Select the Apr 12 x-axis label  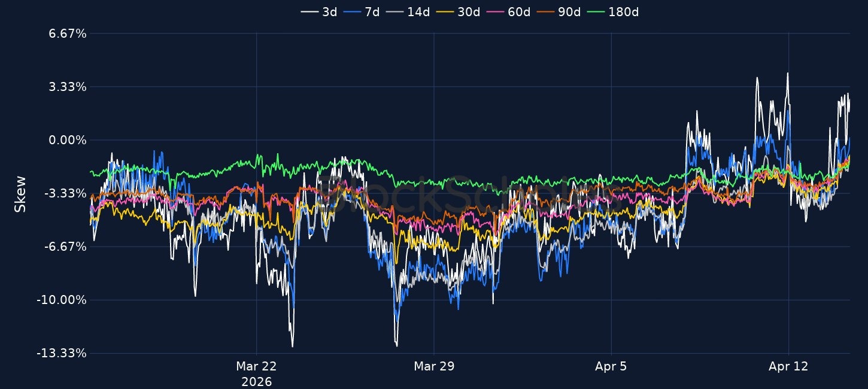point(788,367)
